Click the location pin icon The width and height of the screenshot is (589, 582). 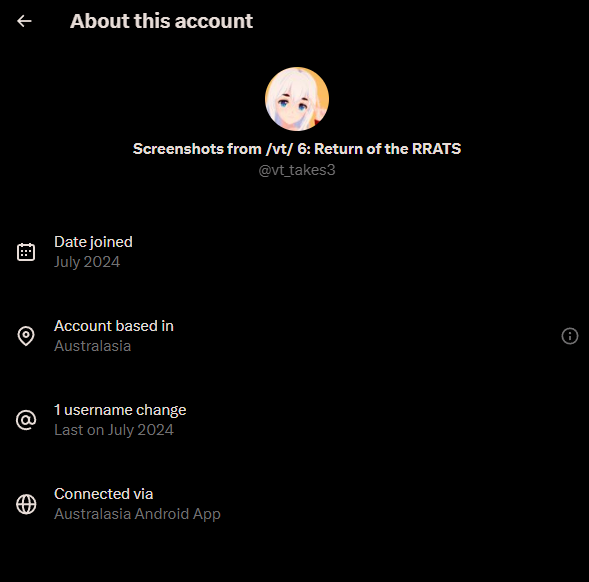(x=26, y=336)
